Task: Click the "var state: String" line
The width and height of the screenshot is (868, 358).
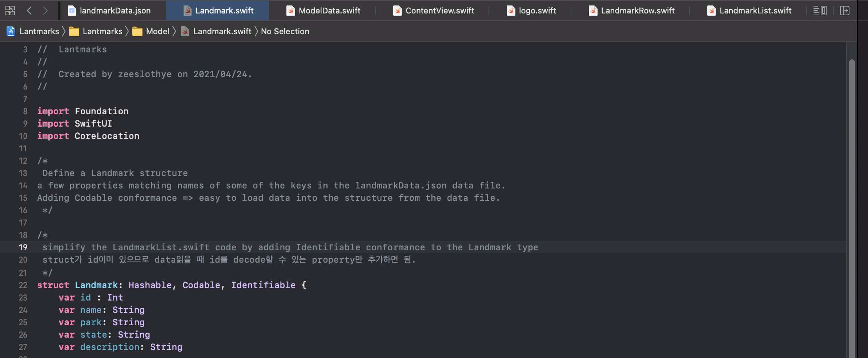Action: click(x=104, y=335)
